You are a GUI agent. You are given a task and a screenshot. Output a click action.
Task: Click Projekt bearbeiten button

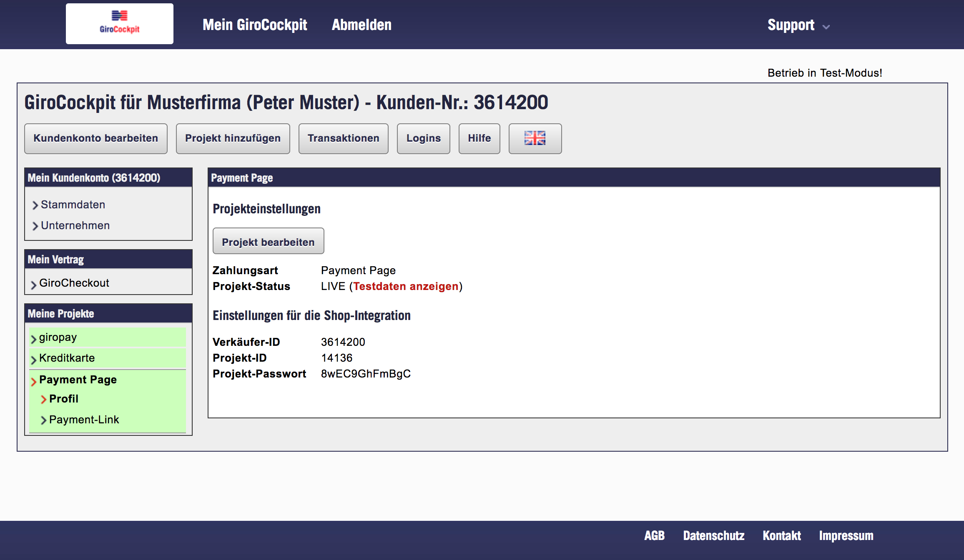pos(268,242)
